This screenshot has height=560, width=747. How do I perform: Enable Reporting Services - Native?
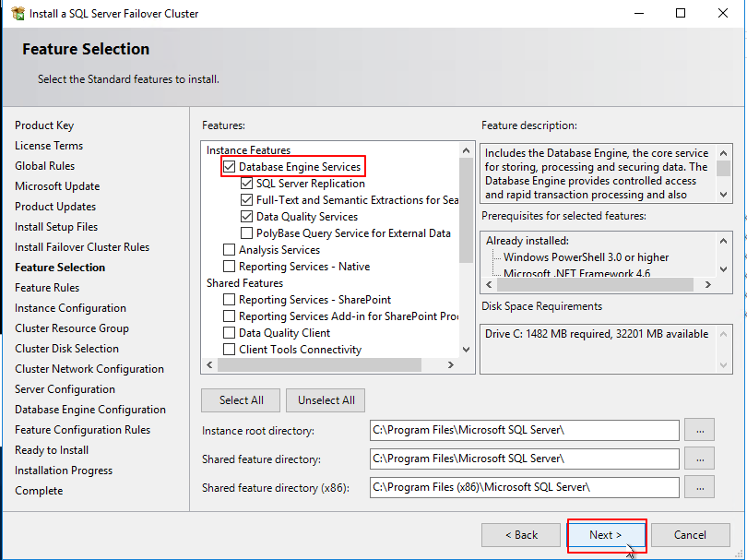click(228, 266)
